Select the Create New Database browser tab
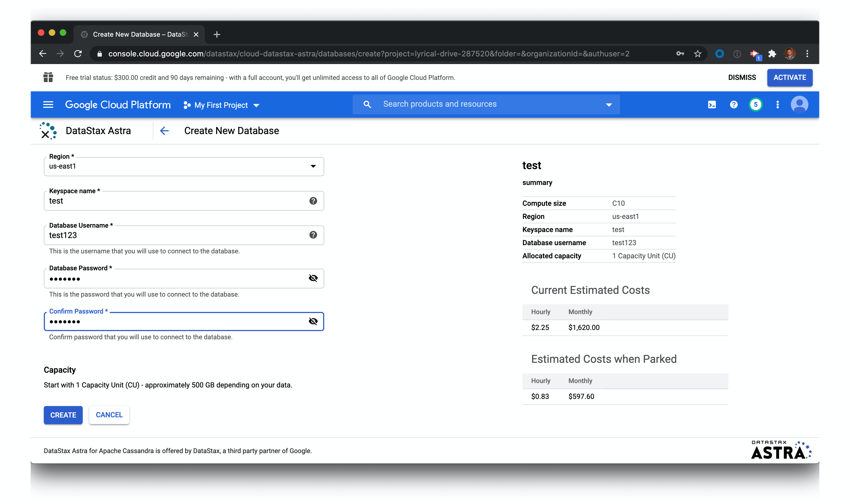 pyautogui.click(x=139, y=34)
